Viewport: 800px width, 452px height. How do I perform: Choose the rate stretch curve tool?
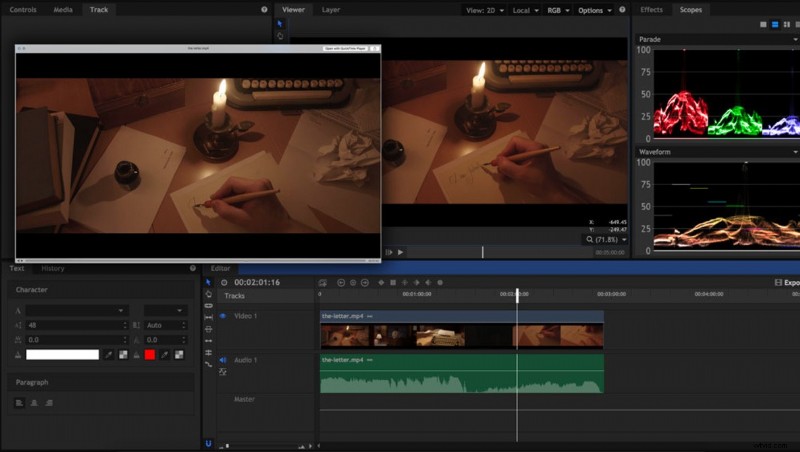tap(208, 364)
